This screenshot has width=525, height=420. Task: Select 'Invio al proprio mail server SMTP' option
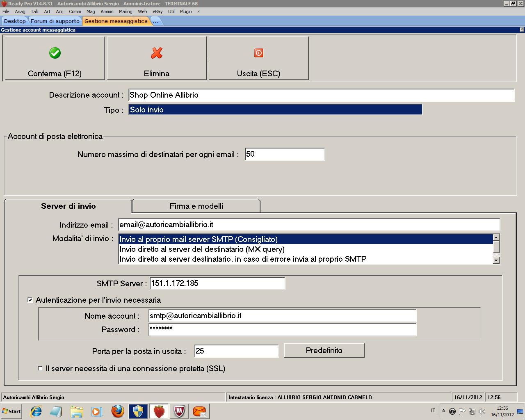(x=306, y=239)
